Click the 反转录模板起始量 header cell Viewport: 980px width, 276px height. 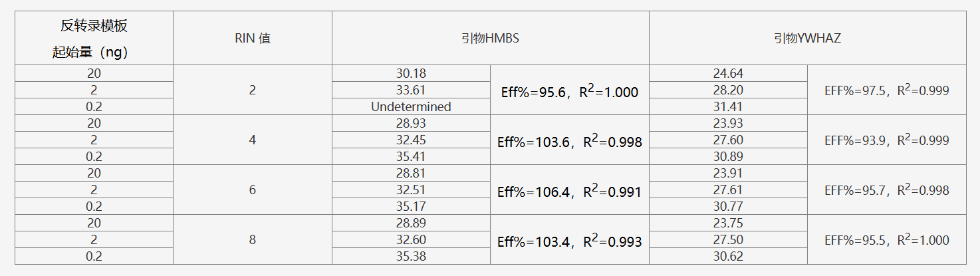94,39
